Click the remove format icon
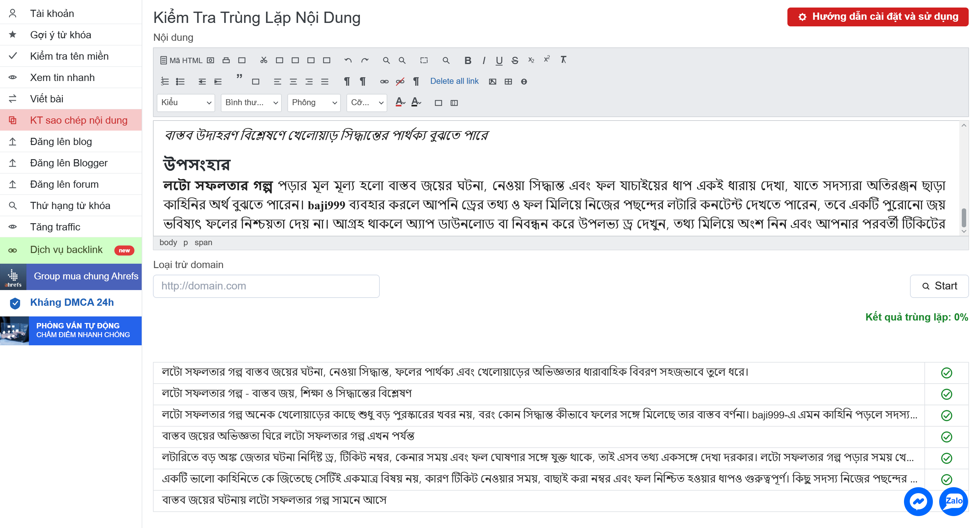980x528 pixels. coord(563,60)
